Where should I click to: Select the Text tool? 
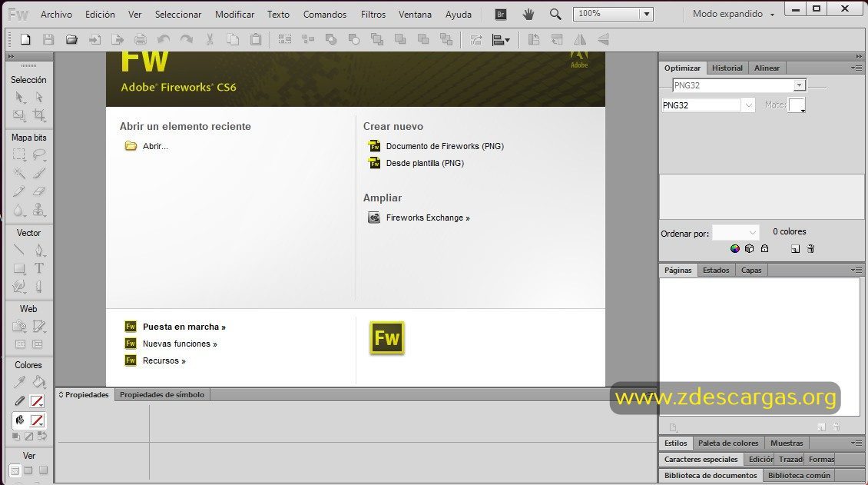point(38,268)
